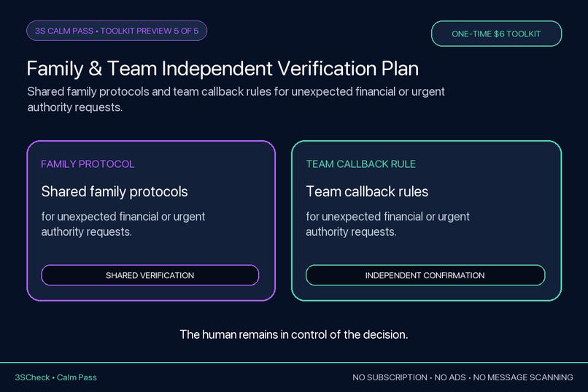588x392 pixels.
Task: Open the Independent Confirmation pill
Action: (425, 275)
